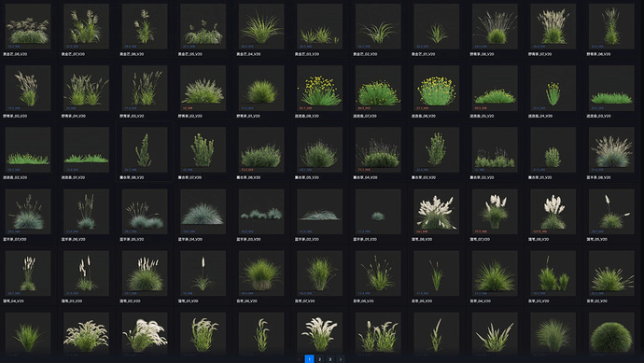Screen dimensions: 644x363
Task: Choose the 蓝羊茅_06_V20 thumbnail
Action: (86, 212)
